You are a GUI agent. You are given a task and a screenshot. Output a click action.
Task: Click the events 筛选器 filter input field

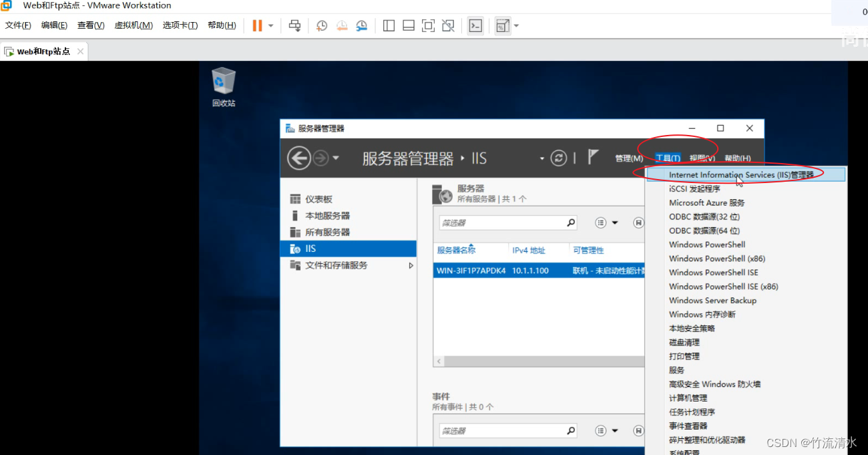pyautogui.click(x=501, y=431)
